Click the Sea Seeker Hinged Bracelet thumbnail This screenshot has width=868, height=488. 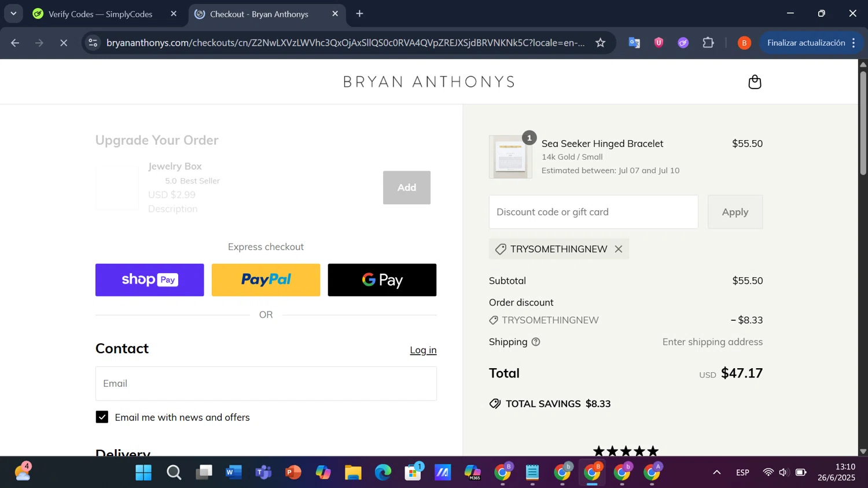click(510, 157)
